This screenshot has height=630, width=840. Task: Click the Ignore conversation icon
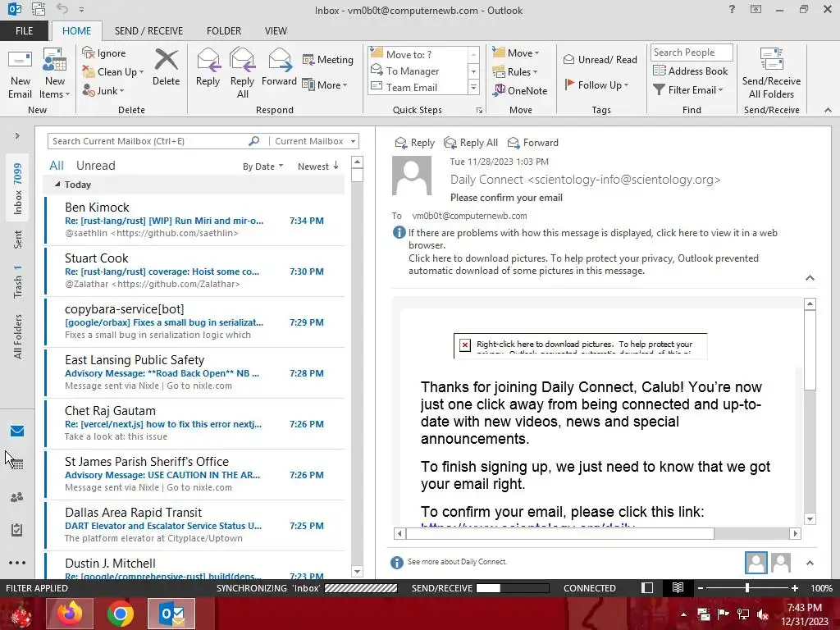click(x=89, y=52)
